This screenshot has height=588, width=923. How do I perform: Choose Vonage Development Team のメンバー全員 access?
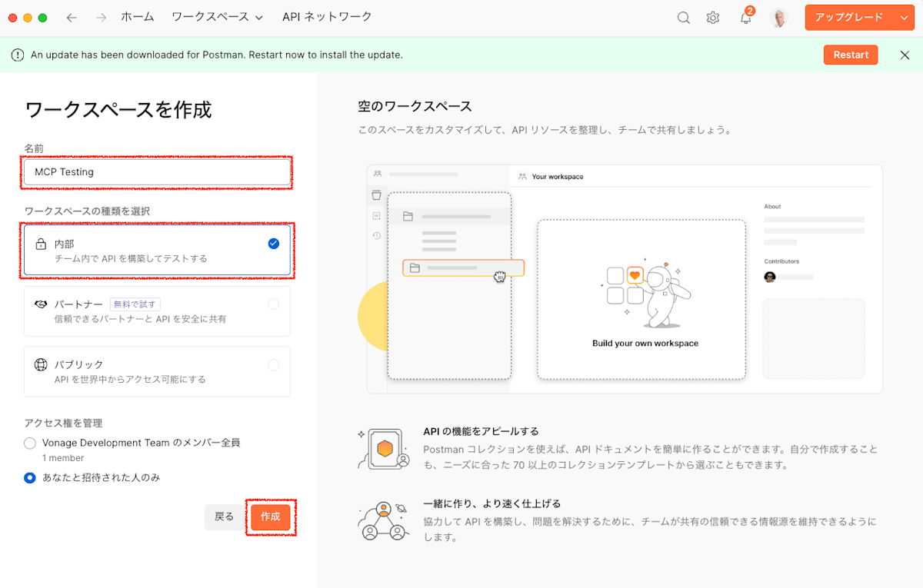[x=30, y=443]
